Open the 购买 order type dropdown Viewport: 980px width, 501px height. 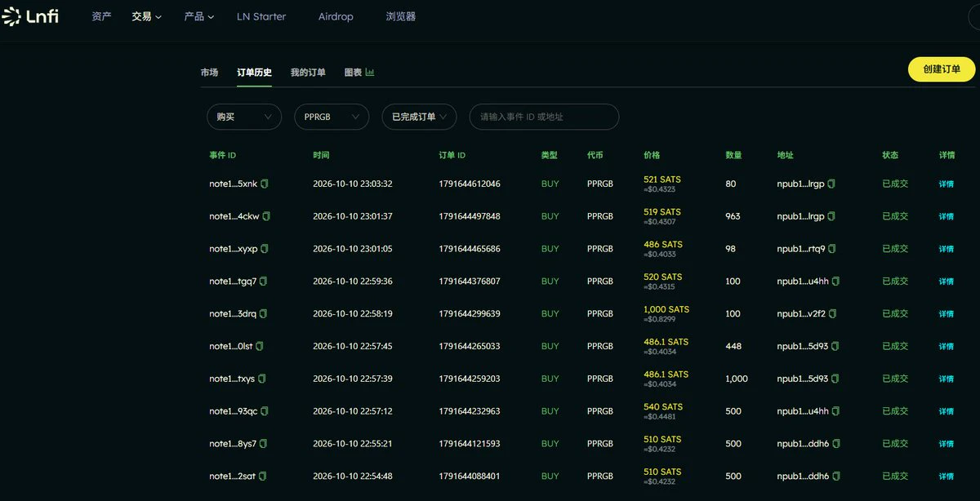coord(244,117)
